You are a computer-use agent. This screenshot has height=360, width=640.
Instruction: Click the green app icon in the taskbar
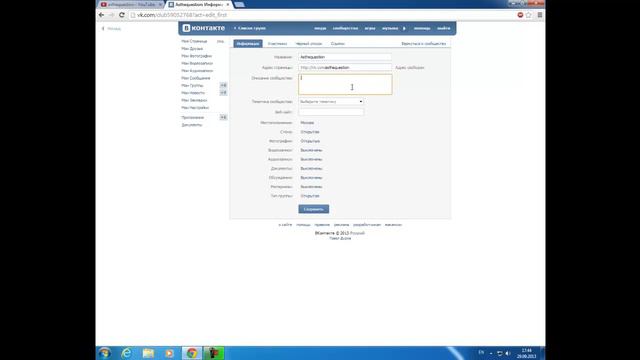click(214, 353)
